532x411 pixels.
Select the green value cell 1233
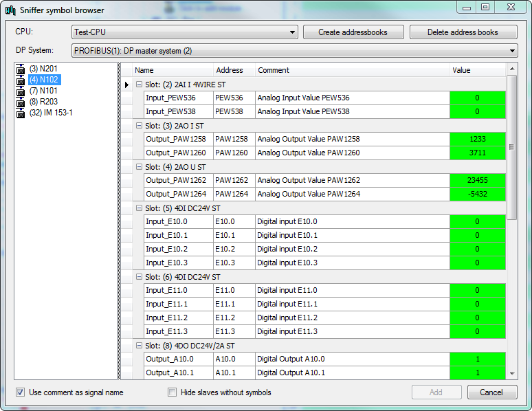(x=478, y=139)
